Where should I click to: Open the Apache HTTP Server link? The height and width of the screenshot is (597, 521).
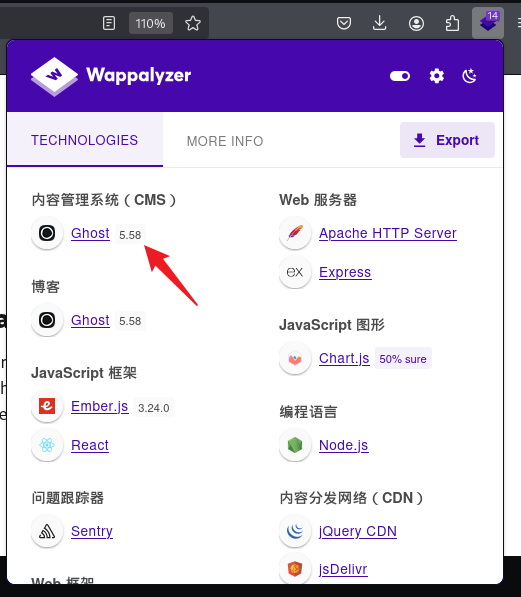pos(388,233)
